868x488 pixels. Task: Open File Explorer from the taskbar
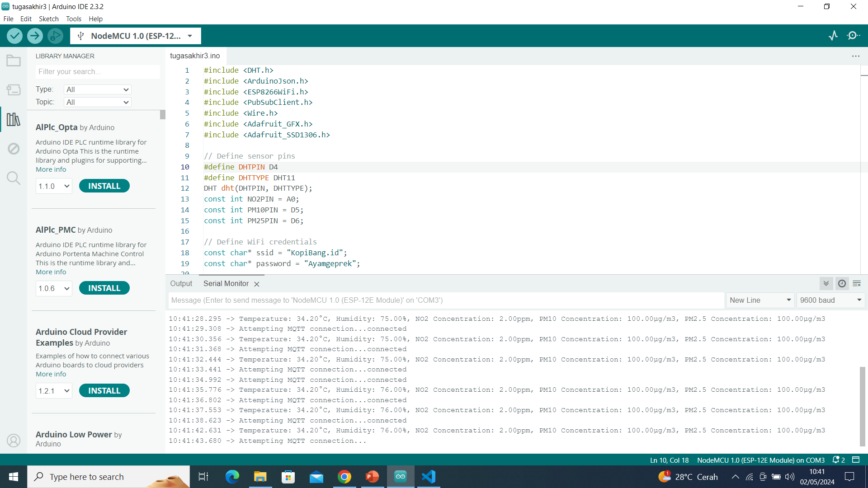coord(260,477)
